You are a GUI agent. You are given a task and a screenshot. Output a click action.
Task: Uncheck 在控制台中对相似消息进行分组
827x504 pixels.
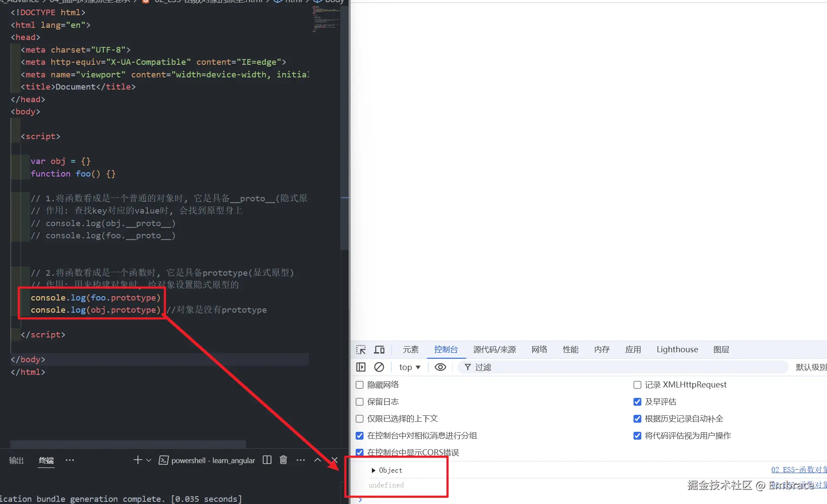click(360, 436)
